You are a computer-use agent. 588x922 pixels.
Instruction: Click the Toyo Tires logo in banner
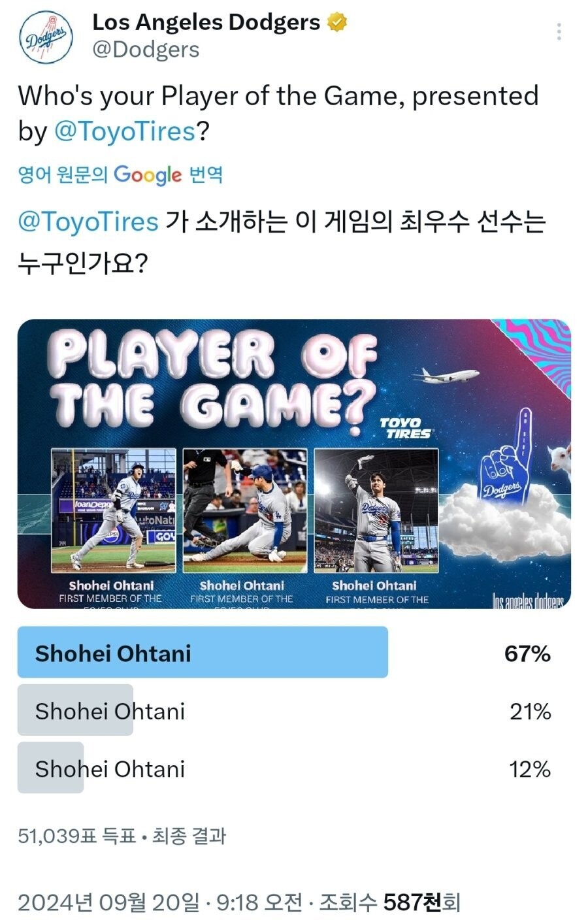click(406, 429)
